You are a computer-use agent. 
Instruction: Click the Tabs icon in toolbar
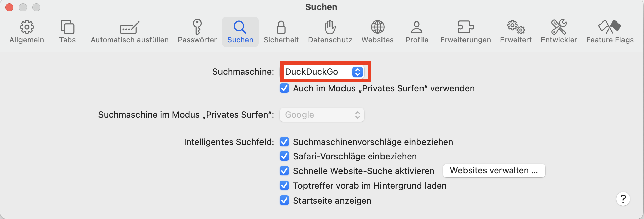click(67, 27)
